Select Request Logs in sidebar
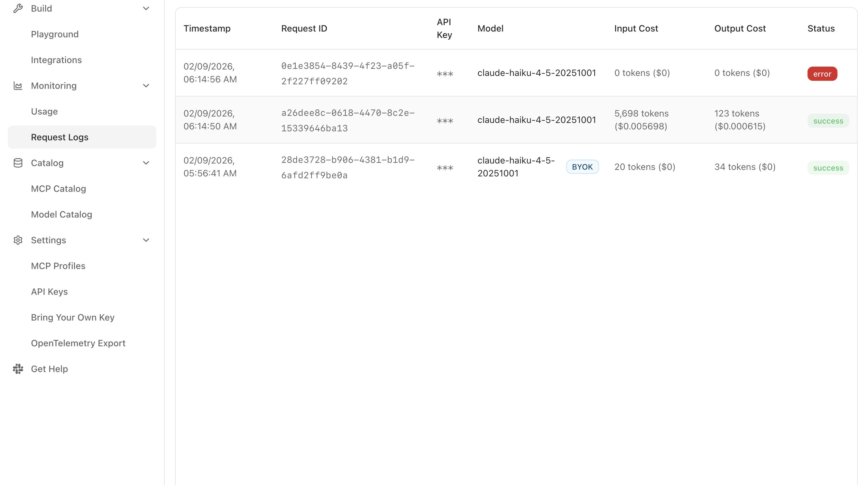 point(82,137)
